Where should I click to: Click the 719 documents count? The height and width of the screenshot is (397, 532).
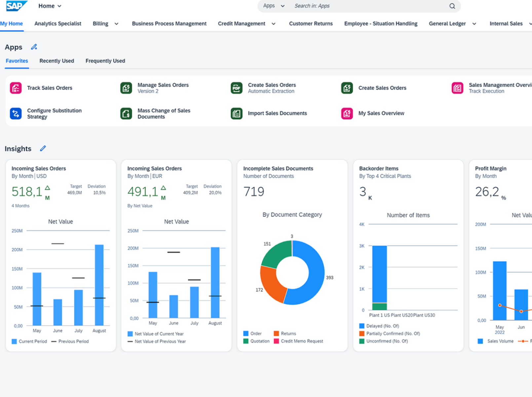pyautogui.click(x=254, y=192)
